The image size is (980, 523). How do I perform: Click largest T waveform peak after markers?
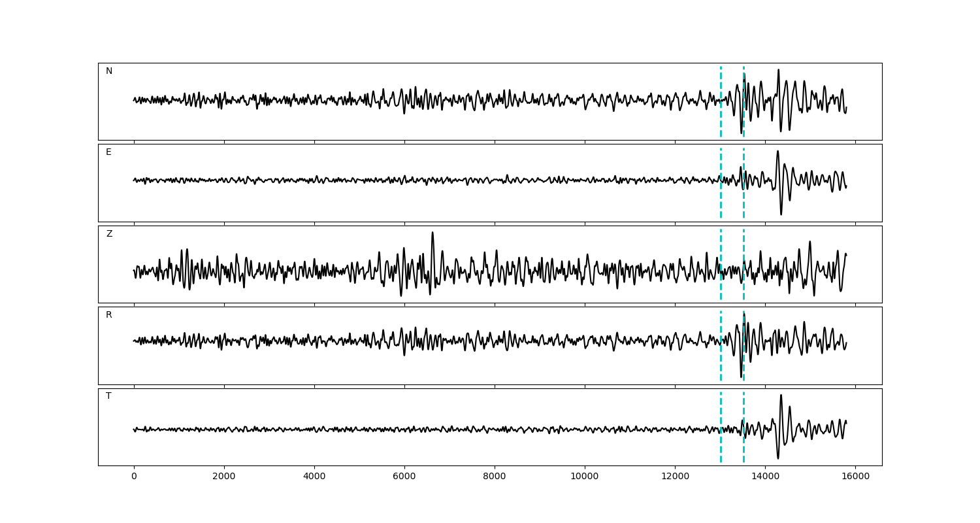point(781,396)
